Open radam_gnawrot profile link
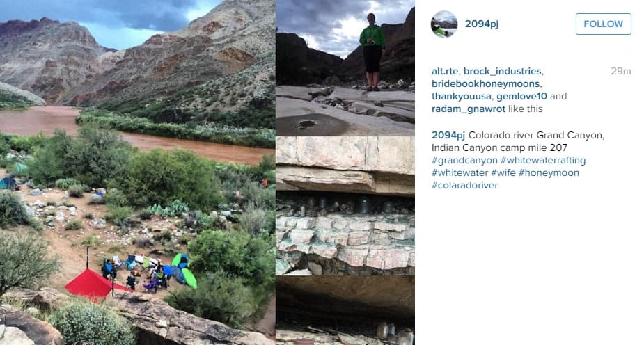The height and width of the screenshot is (345, 644). tap(469, 109)
